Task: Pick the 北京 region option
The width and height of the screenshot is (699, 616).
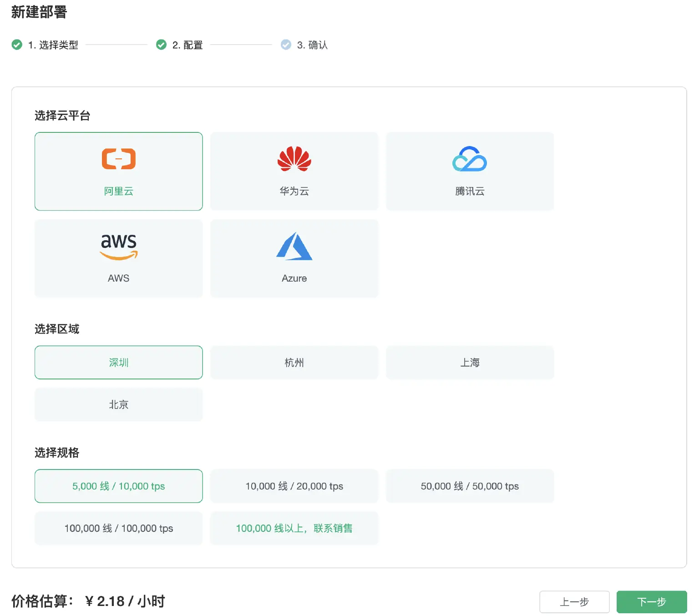Action: (119, 404)
